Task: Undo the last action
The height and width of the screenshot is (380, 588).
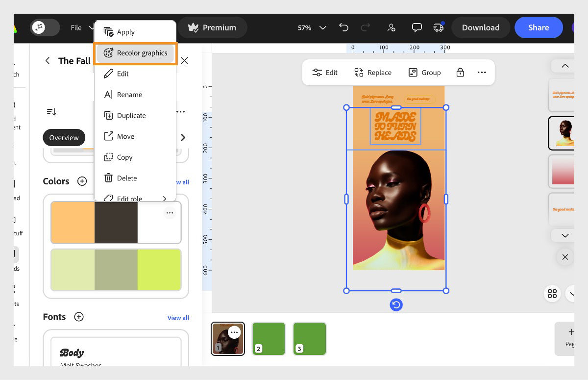Action: point(343,27)
